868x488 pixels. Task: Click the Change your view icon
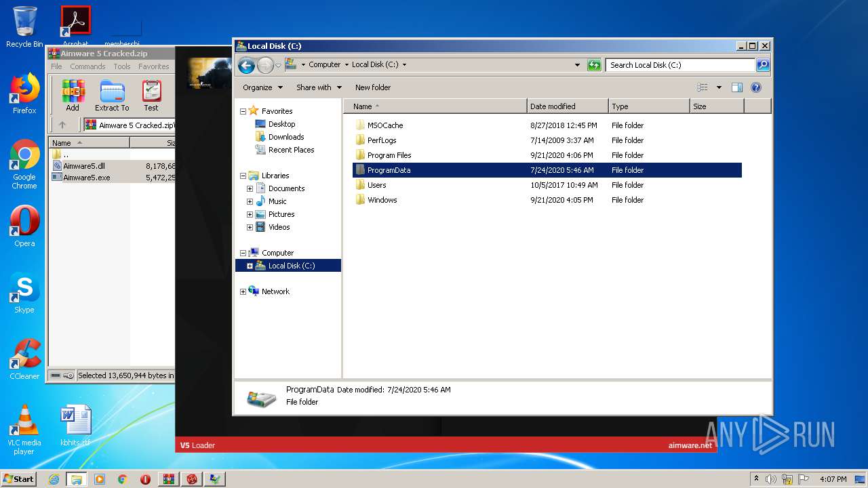[703, 87]
